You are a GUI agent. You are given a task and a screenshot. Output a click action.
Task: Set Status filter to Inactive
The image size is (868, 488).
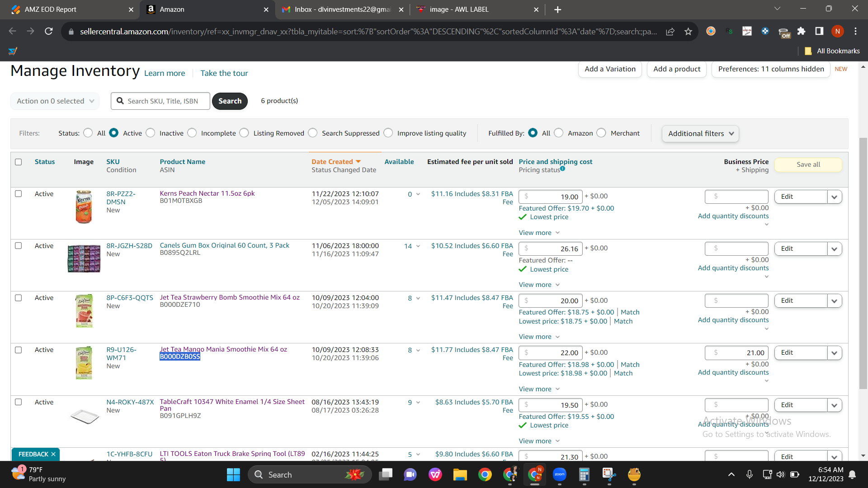[151, 133]
